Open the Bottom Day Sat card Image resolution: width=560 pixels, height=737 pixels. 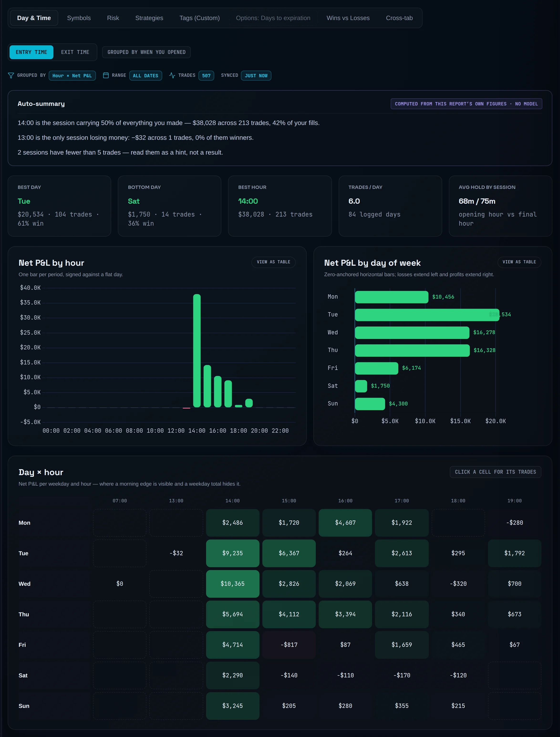(x=169, y=206)
